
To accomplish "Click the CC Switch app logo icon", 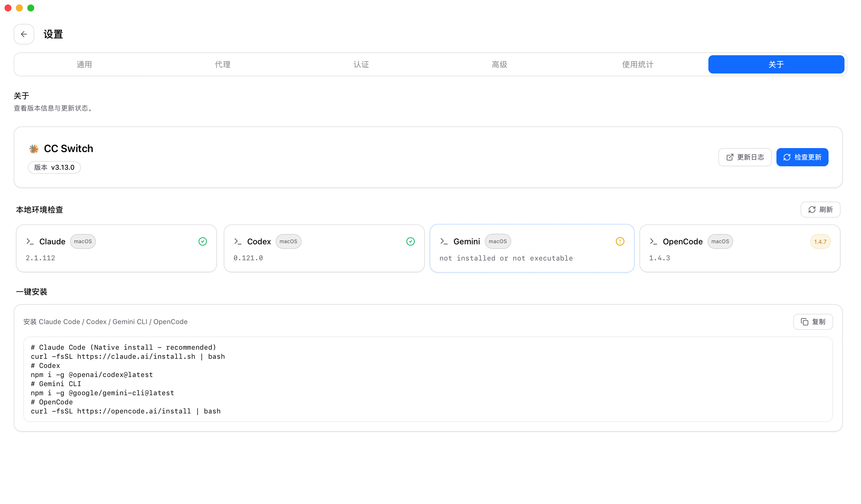I will (34, 149).
